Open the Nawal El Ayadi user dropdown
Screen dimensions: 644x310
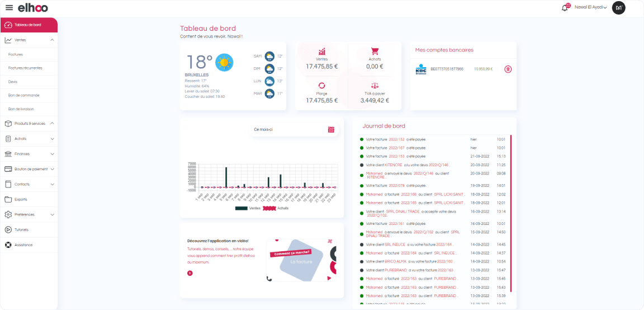tap(590, 7)
